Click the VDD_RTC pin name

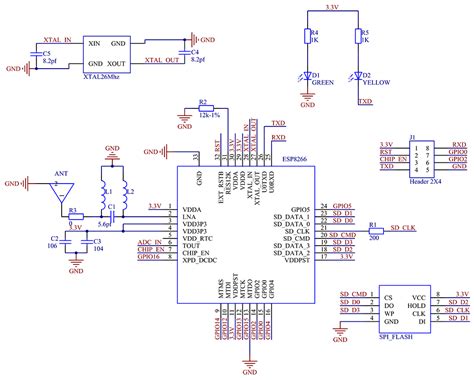[197, 239]
